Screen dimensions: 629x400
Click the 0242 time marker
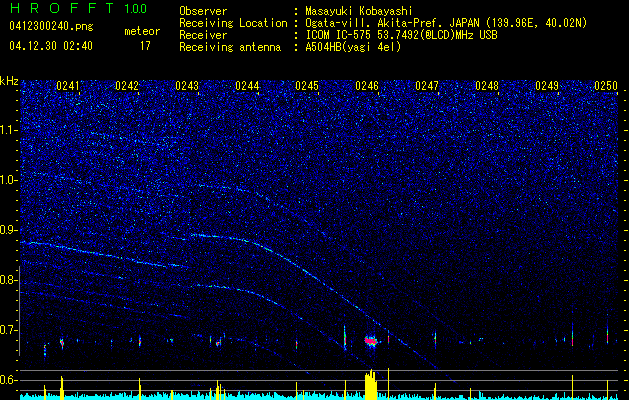pos(127,86)
